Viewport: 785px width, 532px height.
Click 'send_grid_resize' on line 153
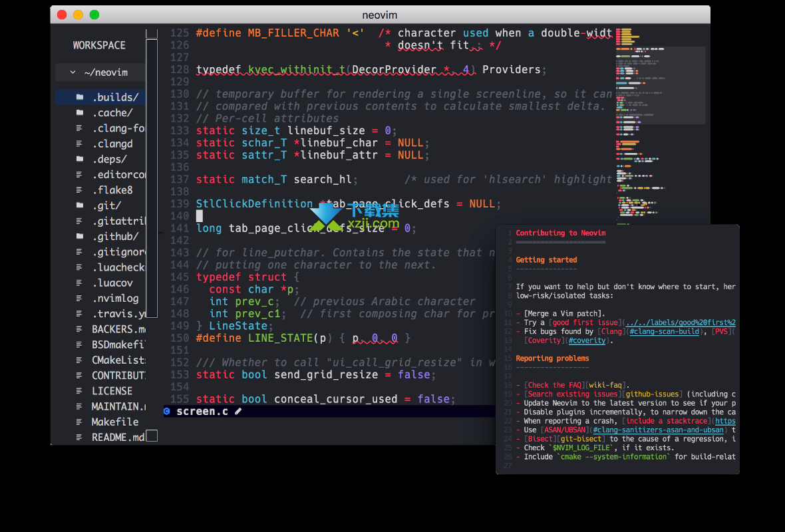coord(326,375)
